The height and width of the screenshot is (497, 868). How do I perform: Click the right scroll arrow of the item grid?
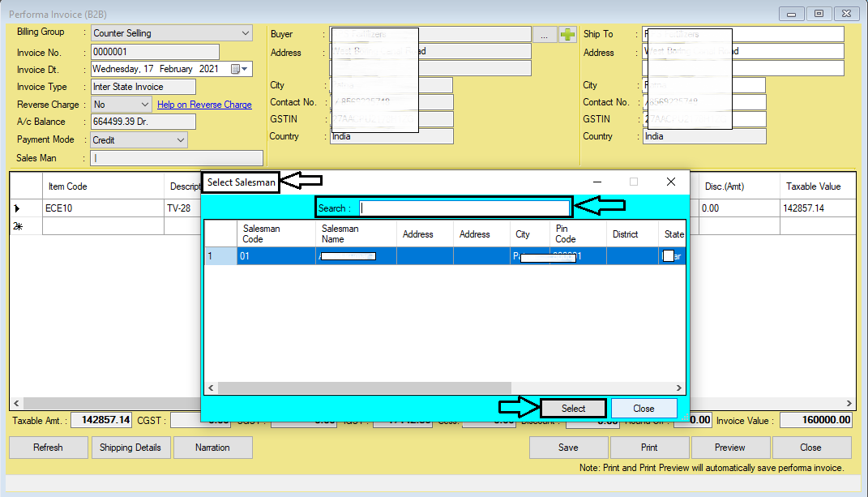849,402
